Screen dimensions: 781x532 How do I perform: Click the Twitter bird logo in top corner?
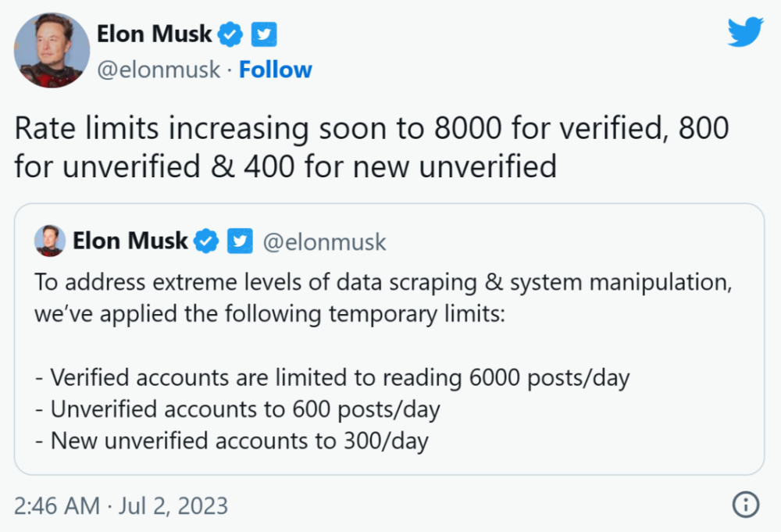744,32
